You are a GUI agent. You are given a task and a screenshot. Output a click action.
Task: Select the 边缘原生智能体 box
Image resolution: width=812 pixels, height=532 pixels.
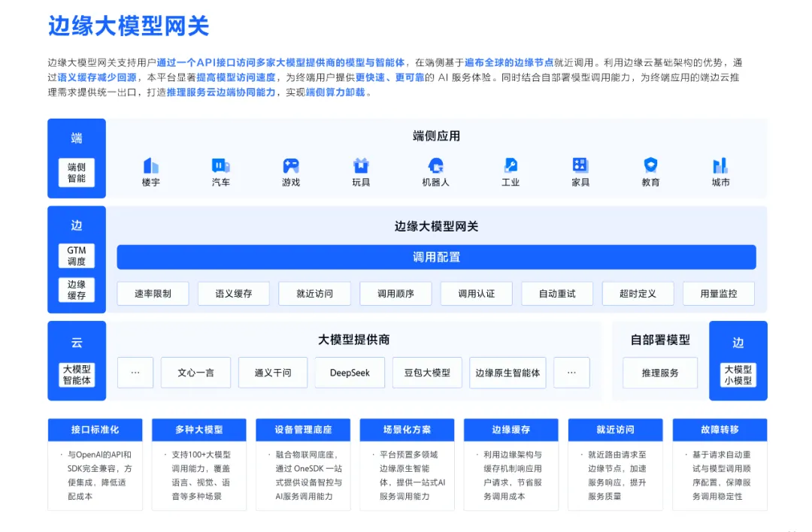pos(507,373)
